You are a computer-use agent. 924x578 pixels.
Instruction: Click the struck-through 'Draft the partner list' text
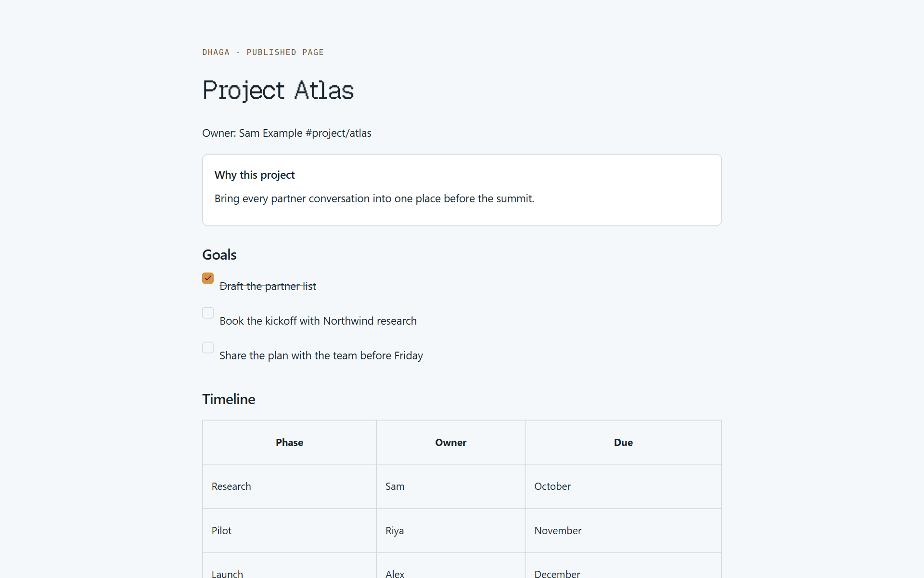268,286
